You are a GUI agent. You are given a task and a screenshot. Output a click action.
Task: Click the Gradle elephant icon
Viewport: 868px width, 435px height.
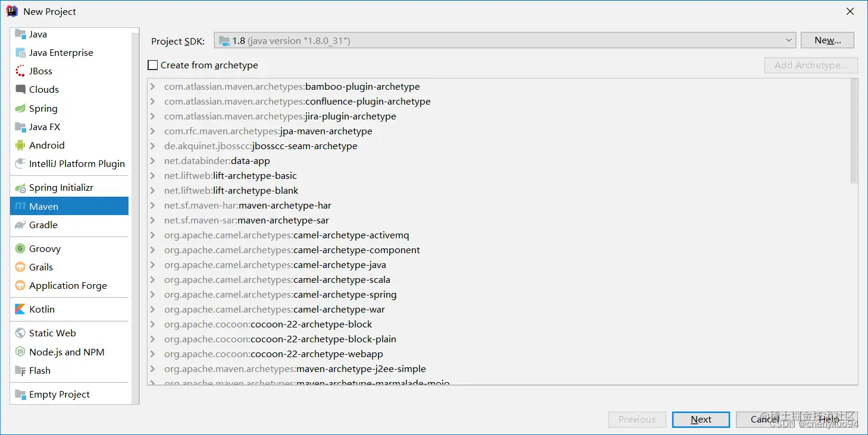tap(21, 225)
